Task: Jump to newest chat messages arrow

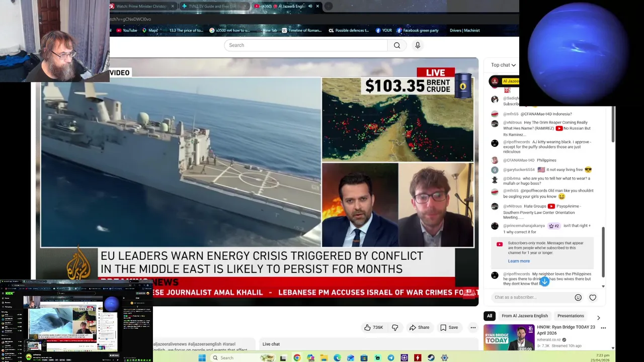Action: coord(544,282)
